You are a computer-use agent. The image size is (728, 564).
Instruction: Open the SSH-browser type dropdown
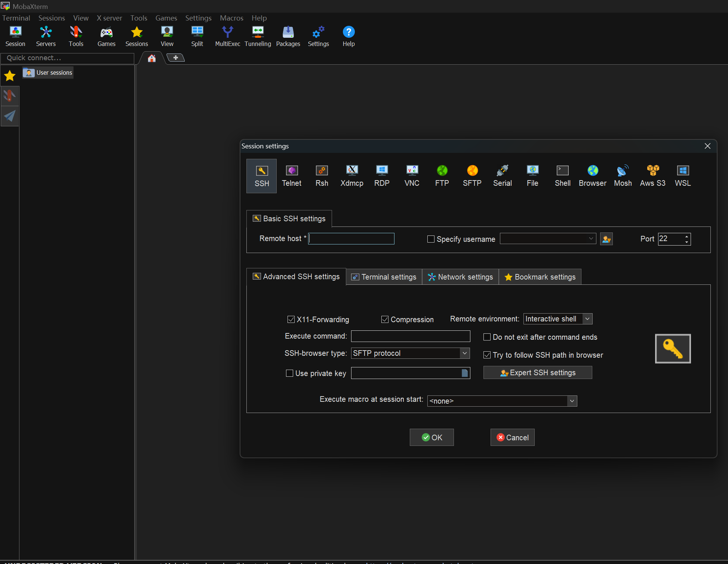point(465,353)
